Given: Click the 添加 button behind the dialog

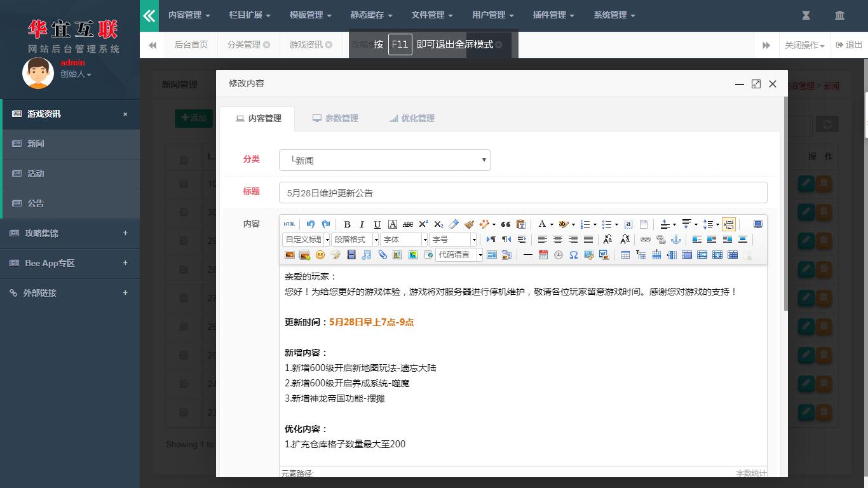Looking at the screenshot, I should point(194,118).
